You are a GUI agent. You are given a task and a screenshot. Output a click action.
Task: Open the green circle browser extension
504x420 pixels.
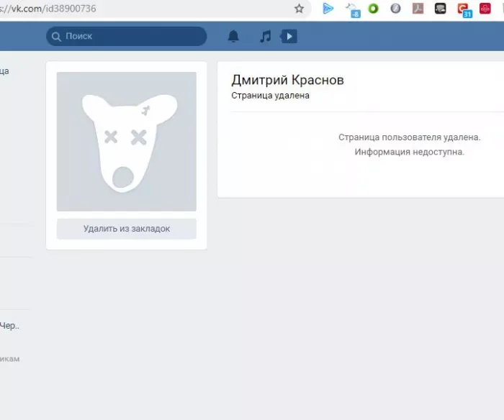click(x=373, y=9)
